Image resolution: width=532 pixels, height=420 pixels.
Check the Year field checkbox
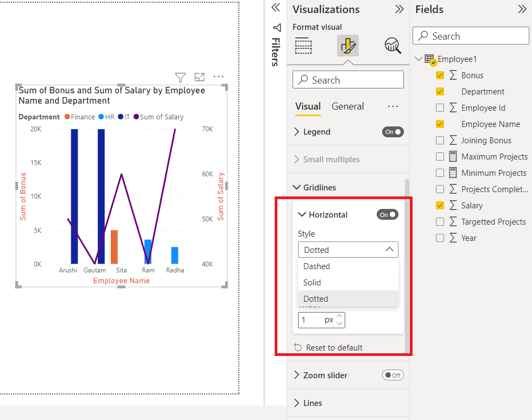(x=440, y=238)
